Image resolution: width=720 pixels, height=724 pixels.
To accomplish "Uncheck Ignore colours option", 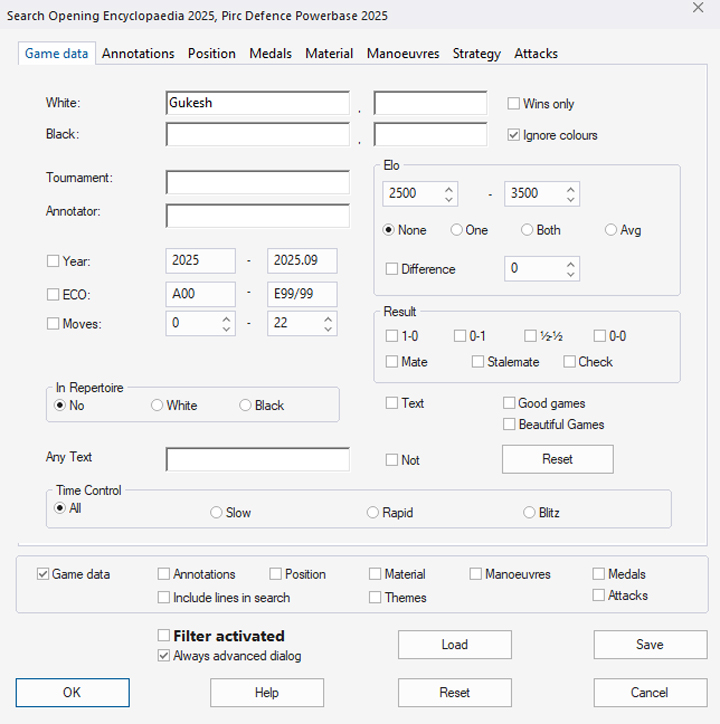I will [x=514, y=135].
